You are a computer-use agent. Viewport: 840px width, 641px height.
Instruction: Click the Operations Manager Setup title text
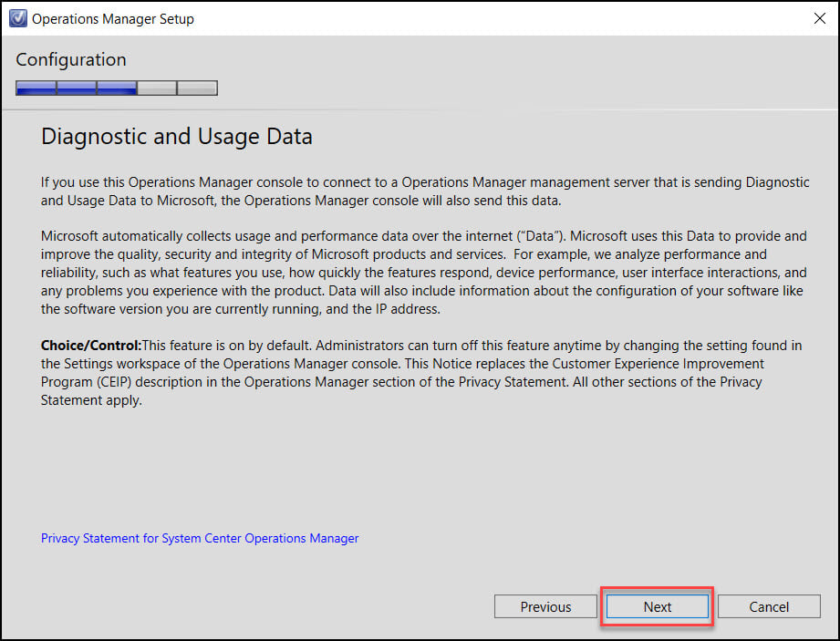pyautogui.click(x=113, y=19)
